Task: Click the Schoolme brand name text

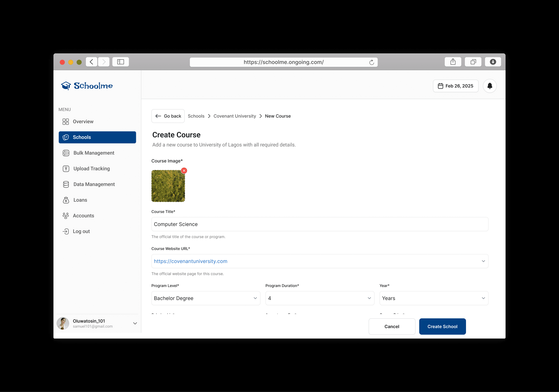Action: point(93,86)
